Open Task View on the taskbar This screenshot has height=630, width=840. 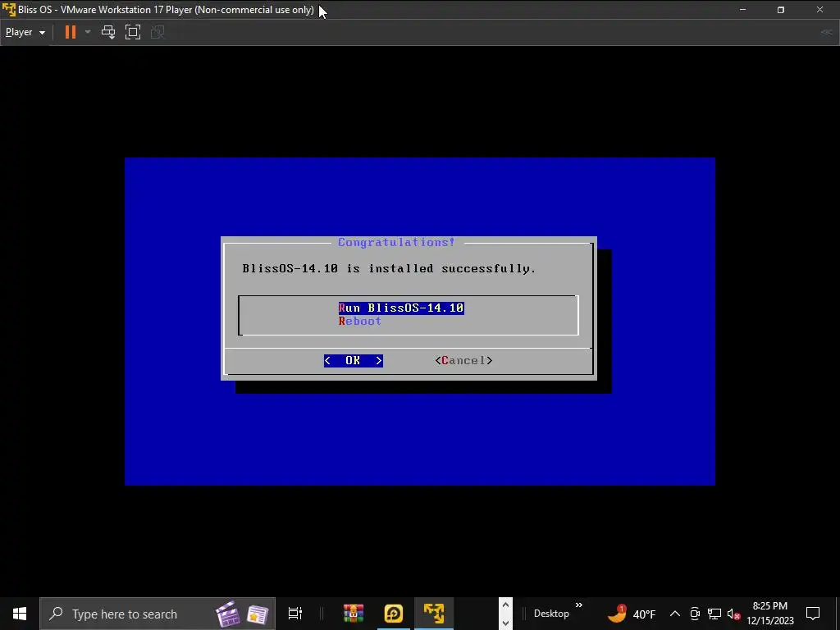click(x=295, y=614)
